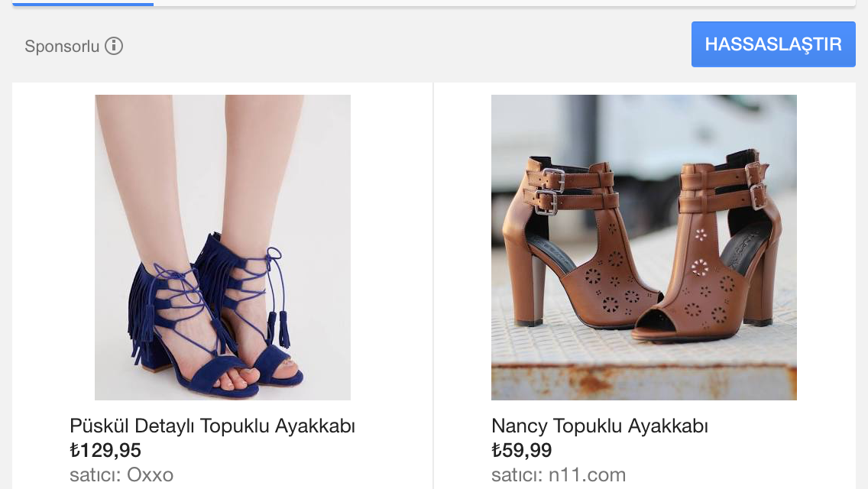Image resolution: width=868 pixels, height=489 pixels.
Task: Click the ₺59,99 price
Action: coord(521,450)
